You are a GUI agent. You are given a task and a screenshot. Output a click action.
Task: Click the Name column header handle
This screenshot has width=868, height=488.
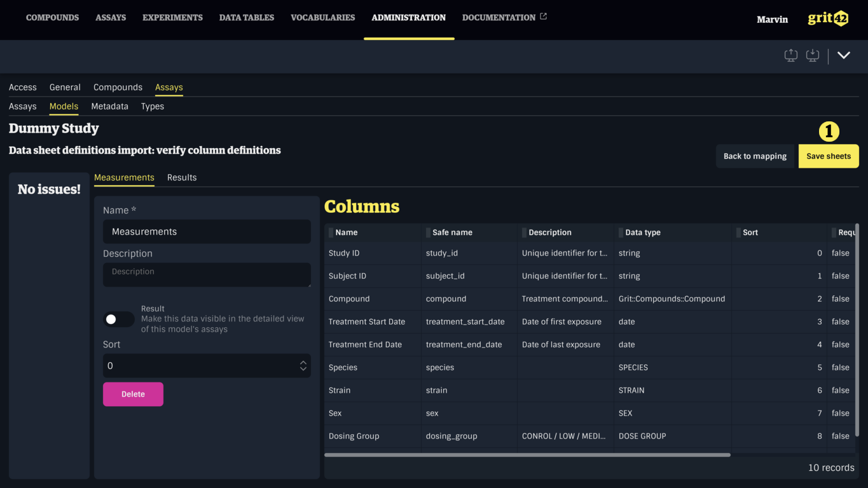(x=331, y=233)
